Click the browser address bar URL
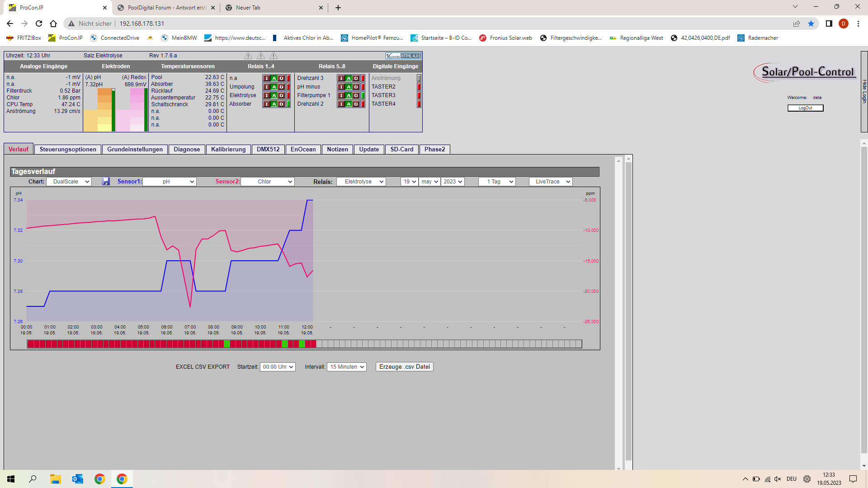Screen dimensions: 868x488 pos(142,23)
